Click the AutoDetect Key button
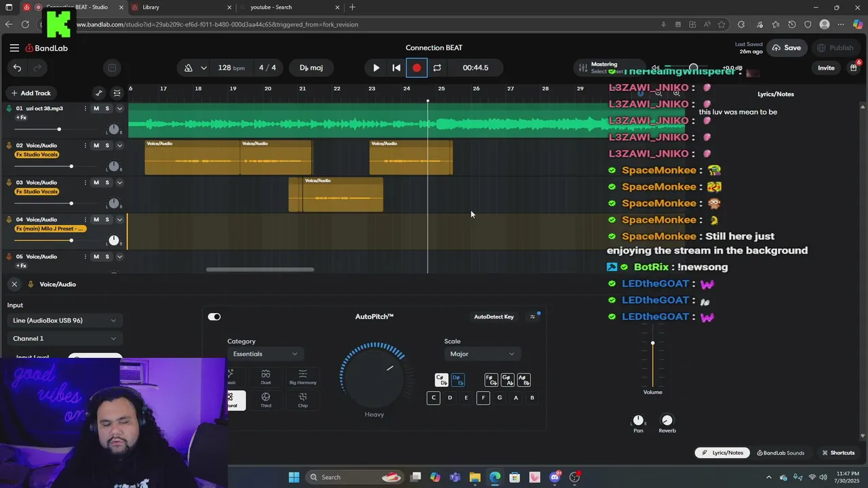 tap(494, 317)
